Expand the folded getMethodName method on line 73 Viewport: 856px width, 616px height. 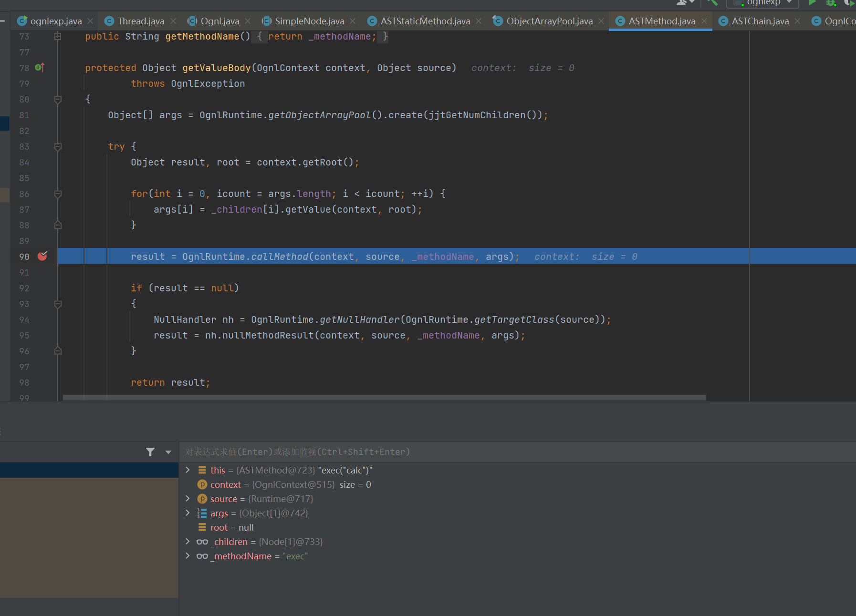click(58, 36)
